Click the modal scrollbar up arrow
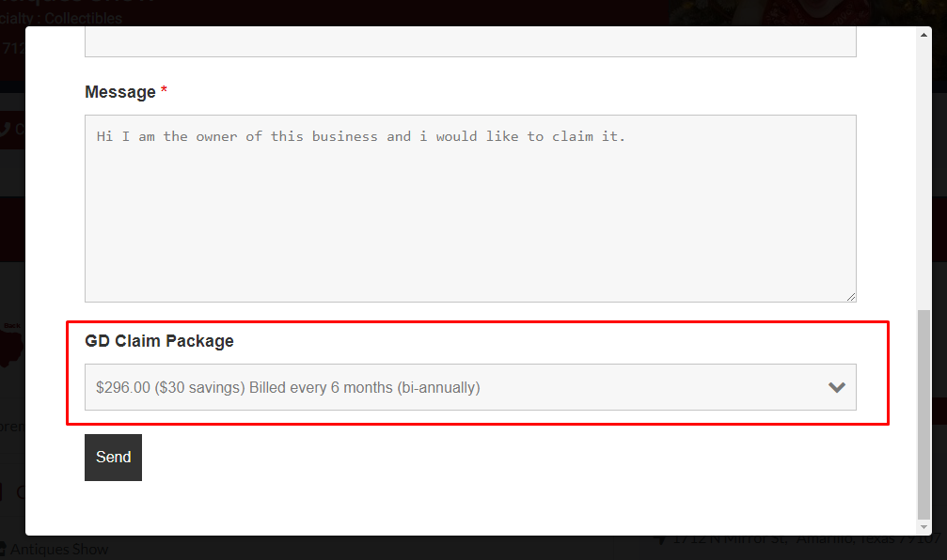Viewport: 947px width, 560px height. coord(923,34)
